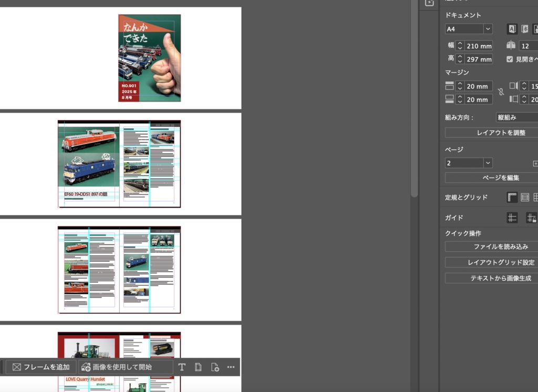Click the outside margin icon
Image resolution: width=538 pixels, height=392 pixels.
coord(514,99)
